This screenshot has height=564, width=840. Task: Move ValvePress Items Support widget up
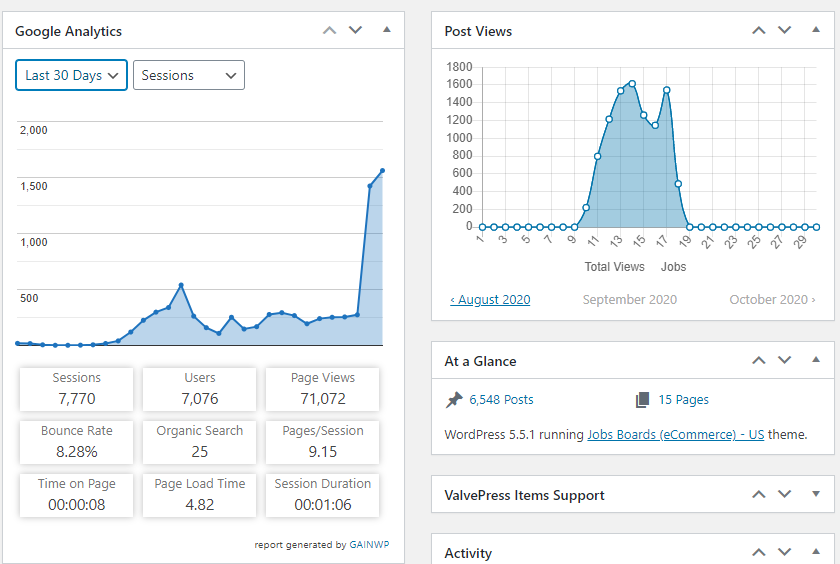coord(759,494)
